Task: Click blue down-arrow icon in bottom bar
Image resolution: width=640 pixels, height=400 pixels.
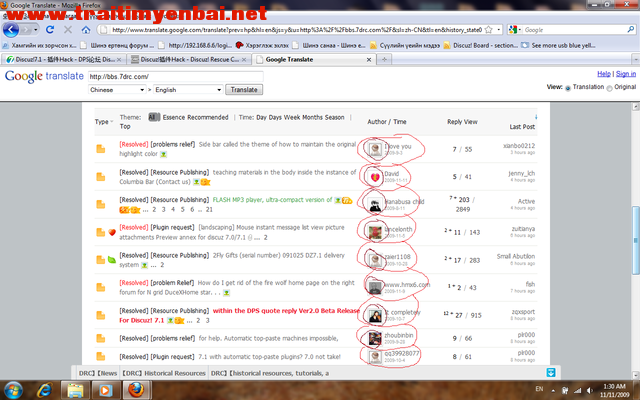Action: coord(551,372)
